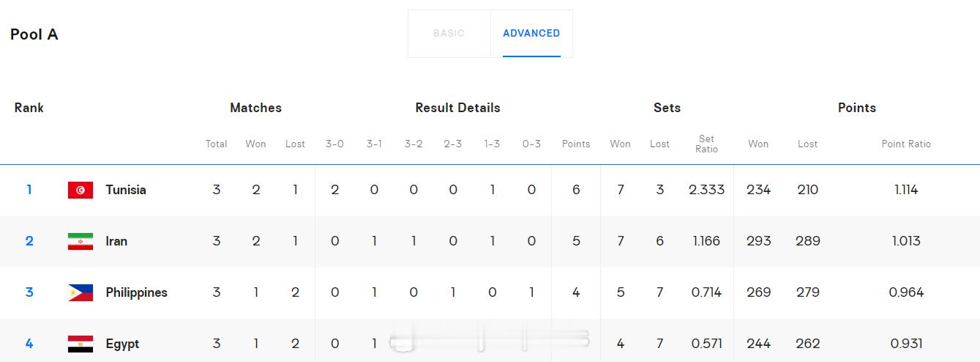The height and width of the screenshot is (362, 980).
Task: Click Tunisia's 2.333 set ratio value
Action: pyautogui.click(x=706, y=190)
